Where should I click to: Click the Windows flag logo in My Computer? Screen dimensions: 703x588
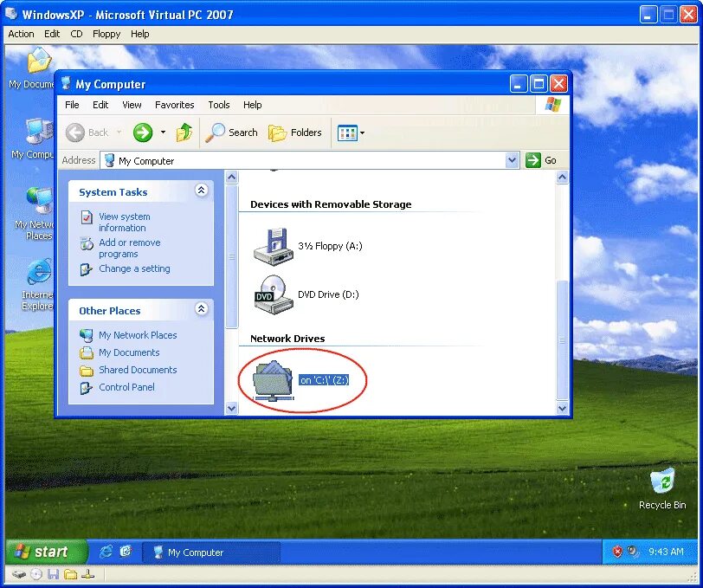click(x=553, y=105)
